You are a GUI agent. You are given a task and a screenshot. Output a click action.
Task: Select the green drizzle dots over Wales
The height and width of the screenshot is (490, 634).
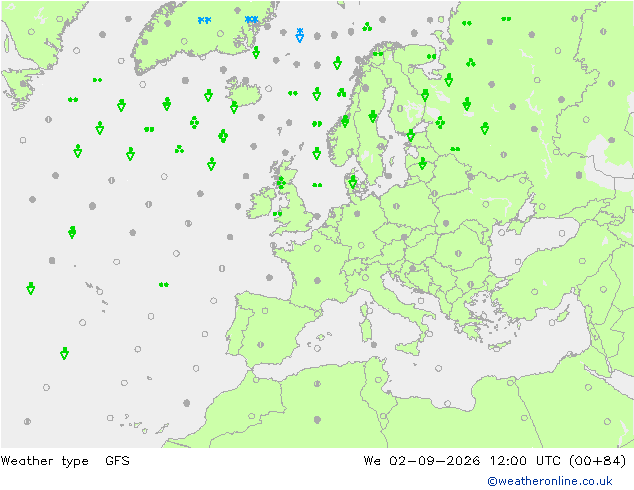coord(277,214)
